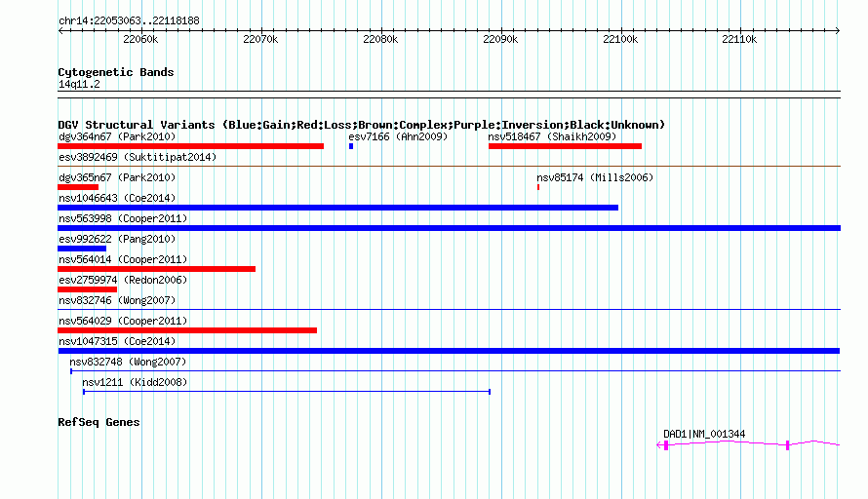Click esv3892469 (Suktitipat2014) label

(138, 157)
